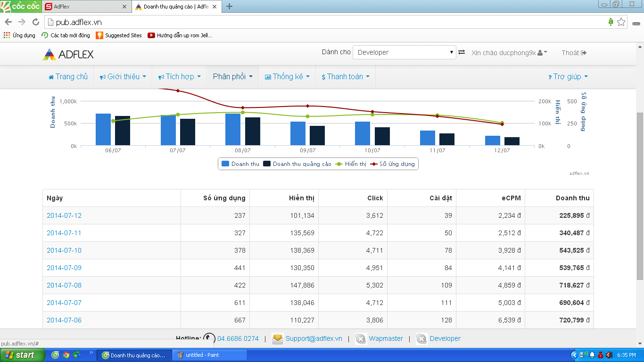This screenshot has height=362, width=644.
Task: Click the 08/07 Doanh thu blue bar
Action: [233, 129]
